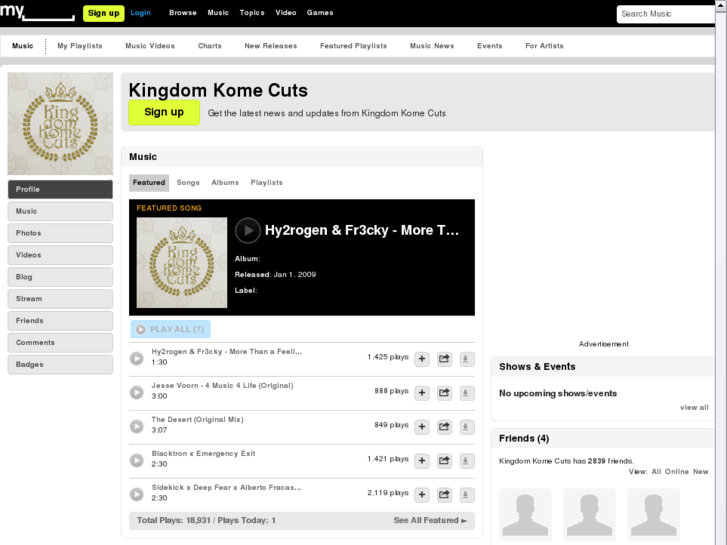Image resolution: width=727 pixels, height=545 pixels.
Task: Click the my logo in header
Action: coord(37,11)
